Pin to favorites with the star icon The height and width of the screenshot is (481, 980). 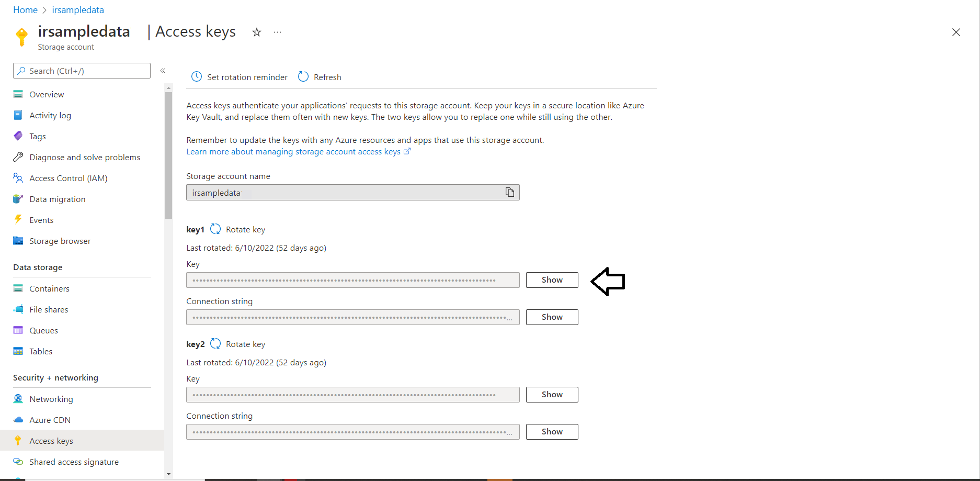[257, 32]
